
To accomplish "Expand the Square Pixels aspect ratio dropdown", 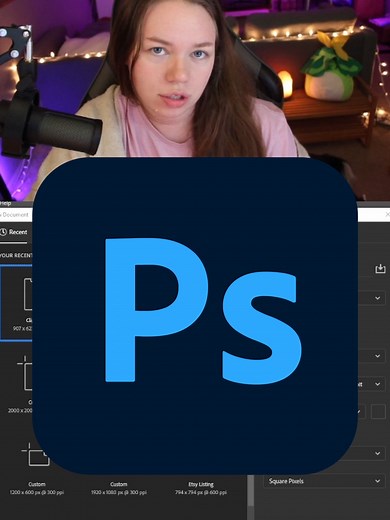I will pyautogui.click(x=324, y=481).
